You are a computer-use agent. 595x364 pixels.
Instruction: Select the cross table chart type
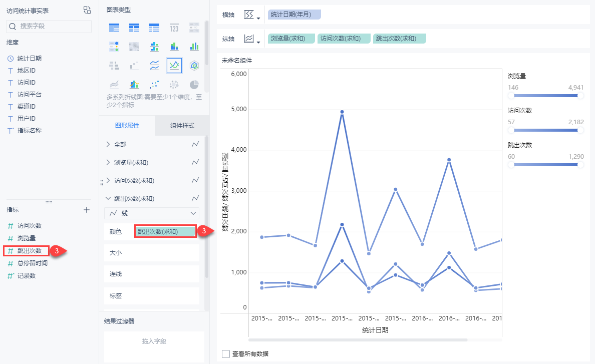[x=134, y=28]
